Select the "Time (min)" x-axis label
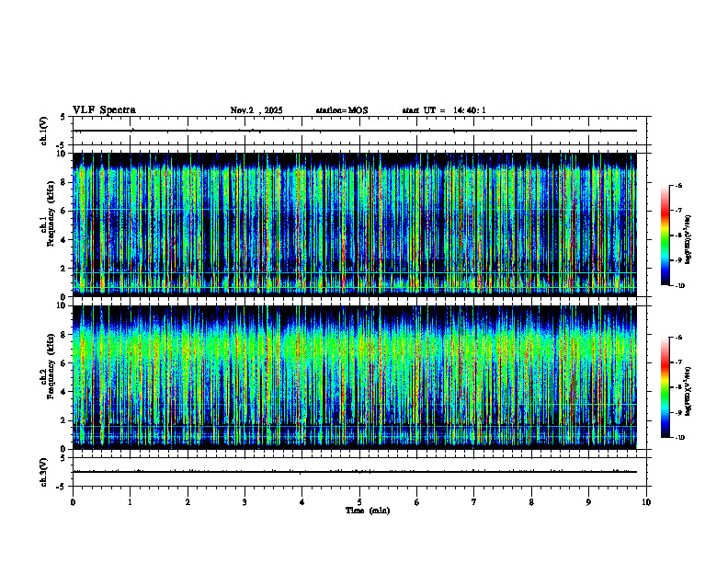 tap(368, 511)
